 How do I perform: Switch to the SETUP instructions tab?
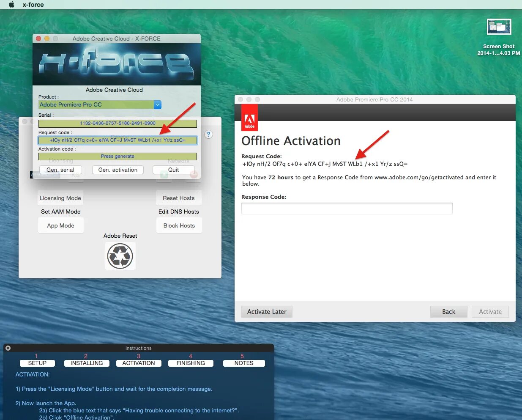click(37, 363)
